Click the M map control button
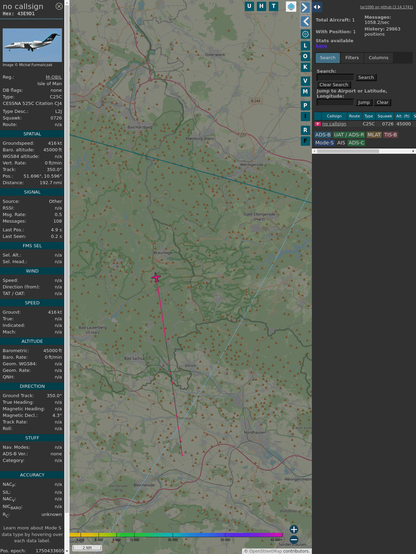This screenshot has height=554, width=416. click(x=305, y=92)
